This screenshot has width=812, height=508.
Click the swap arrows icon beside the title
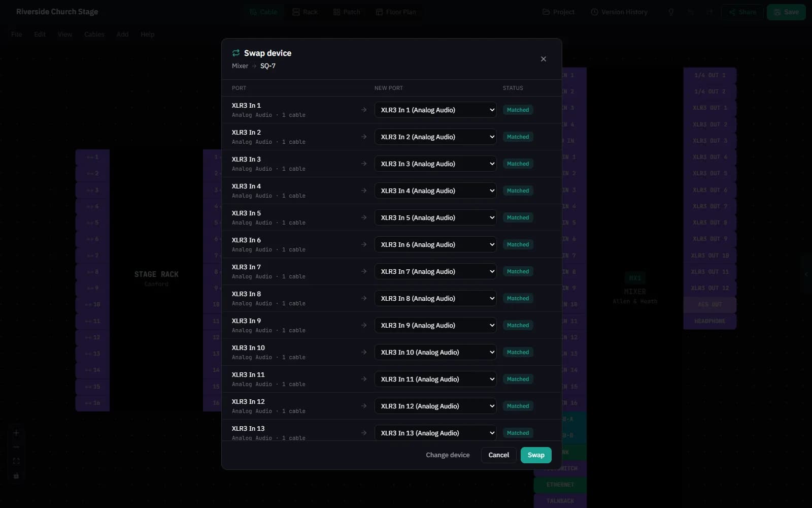[x=236, y=53]
